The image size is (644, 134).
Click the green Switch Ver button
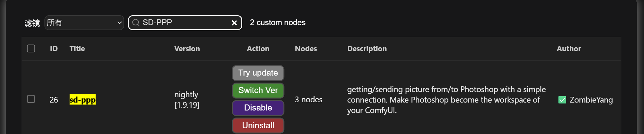(258, 90)
